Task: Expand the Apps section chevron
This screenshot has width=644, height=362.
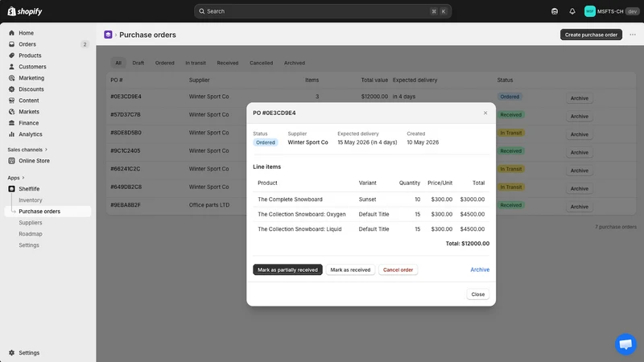Action: (x=23, y=178)
